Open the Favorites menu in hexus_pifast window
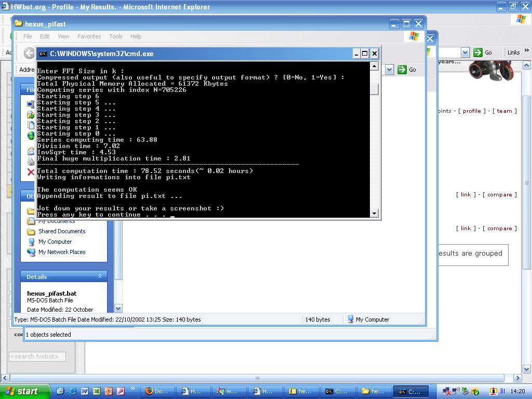 pos(89,36)
